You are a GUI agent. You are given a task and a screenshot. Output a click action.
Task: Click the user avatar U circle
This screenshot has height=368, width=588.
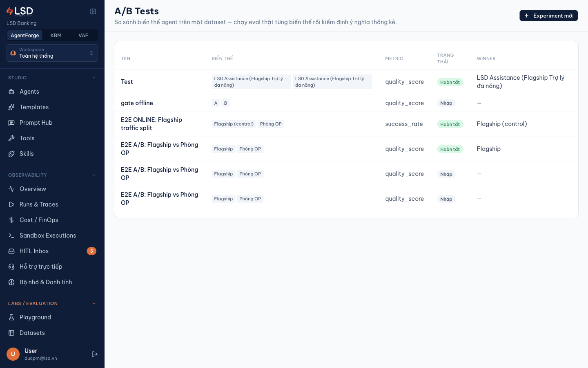click(13, 354)
